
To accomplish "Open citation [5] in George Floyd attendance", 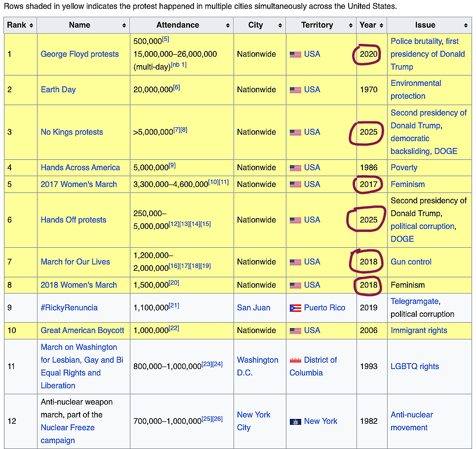I will coord(165,39).
